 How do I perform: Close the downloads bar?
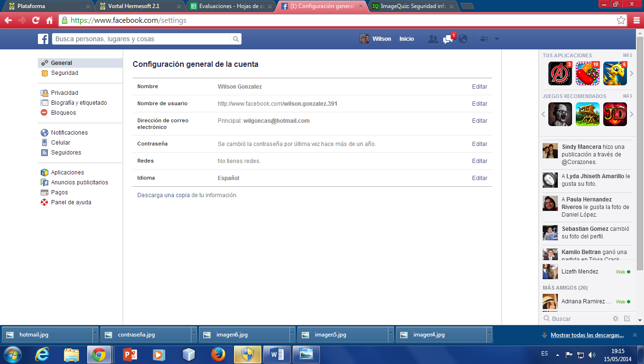coord(635,335)
